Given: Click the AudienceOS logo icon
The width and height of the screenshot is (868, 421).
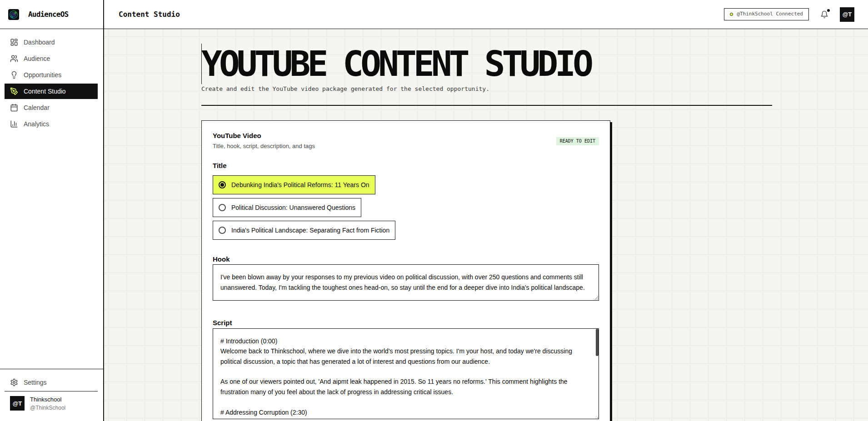Looking at the screenshot, I should point(14,15).
